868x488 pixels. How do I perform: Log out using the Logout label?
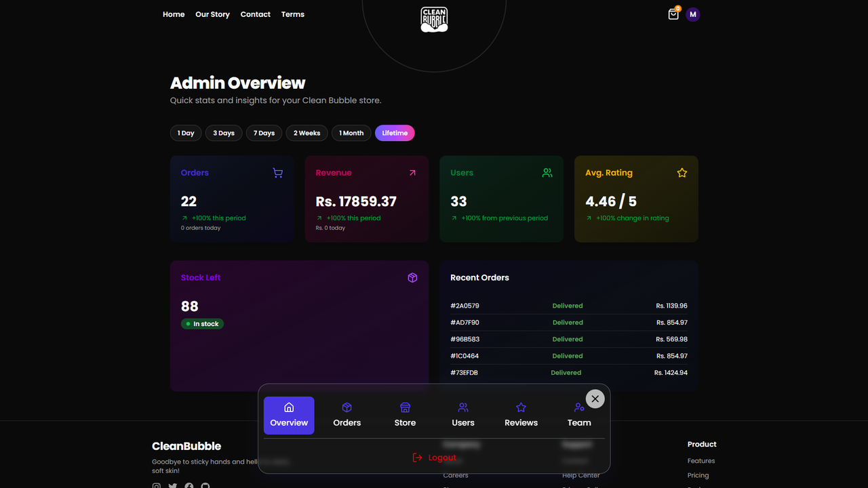click(442, 457)
